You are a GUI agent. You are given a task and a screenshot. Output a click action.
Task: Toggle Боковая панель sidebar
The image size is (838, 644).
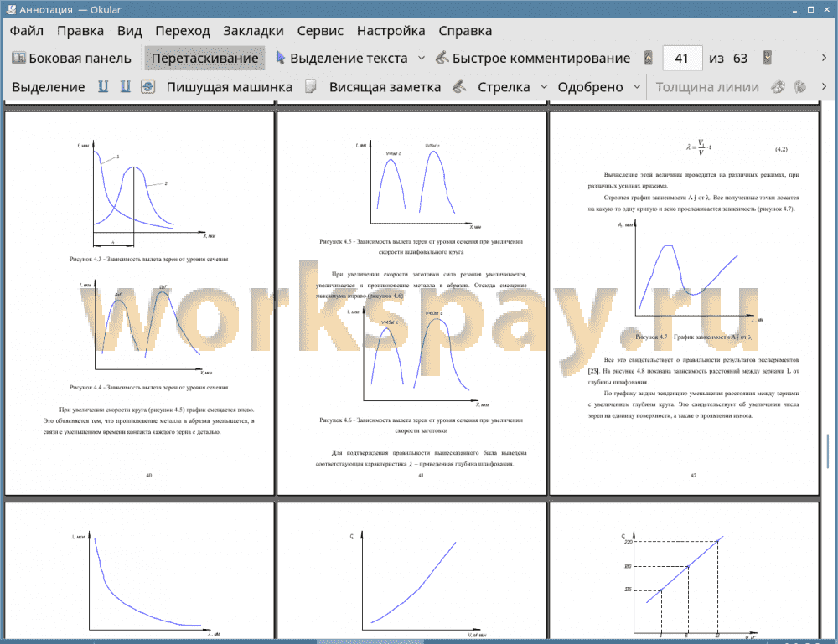[71, 59]
